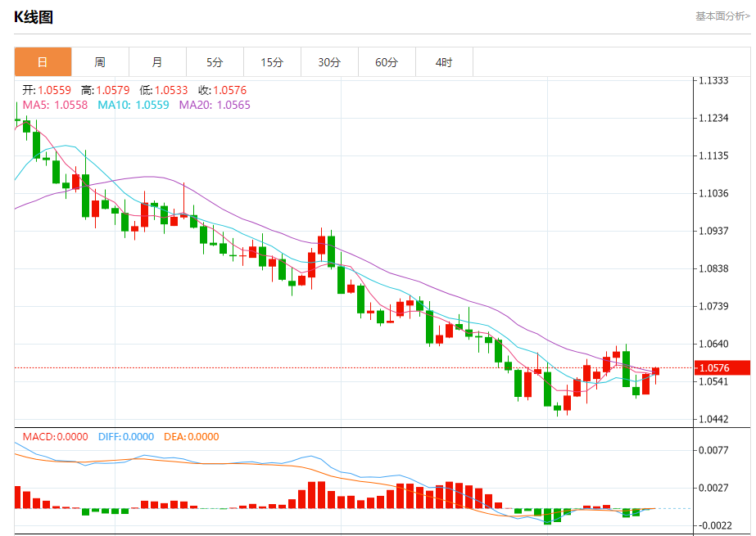Click the DIFF:0.0000 indicator label

(x=126, y=437)
